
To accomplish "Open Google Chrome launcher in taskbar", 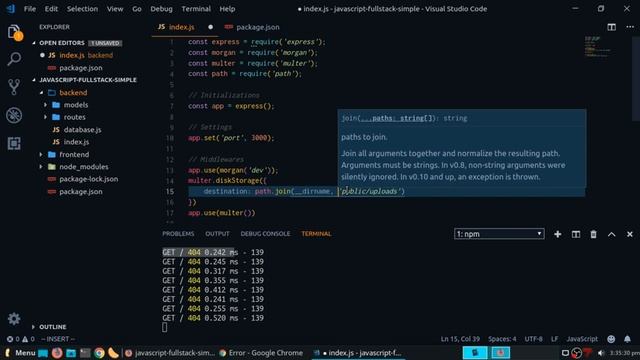I will pos(99,353).
